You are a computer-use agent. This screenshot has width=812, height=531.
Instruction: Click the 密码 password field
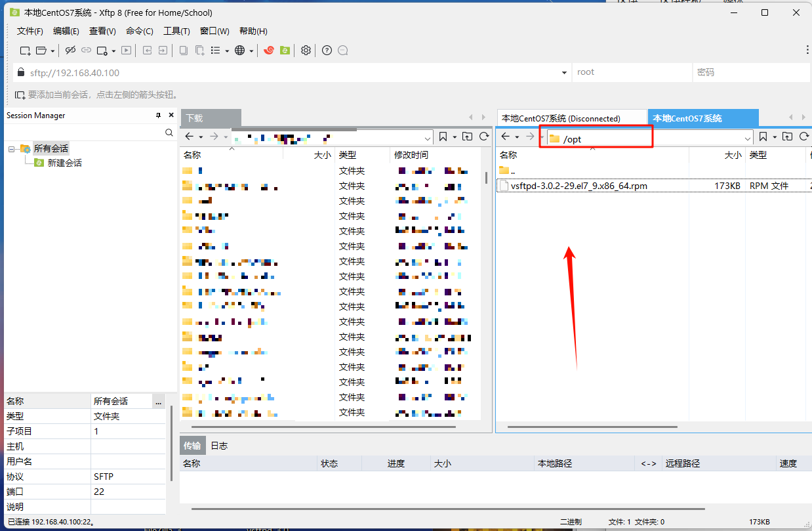[748, 73]
